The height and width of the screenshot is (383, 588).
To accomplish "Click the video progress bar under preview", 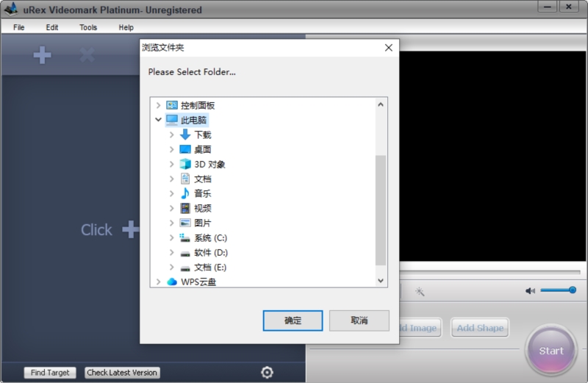I will 490,272.
